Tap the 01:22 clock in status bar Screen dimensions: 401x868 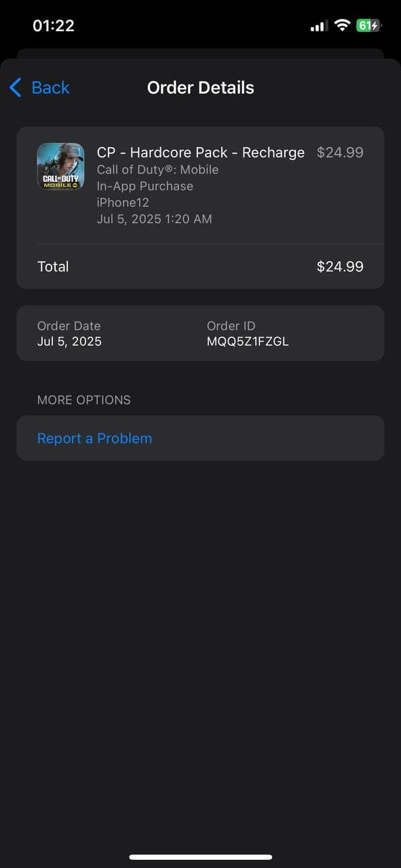coord(54,26)
